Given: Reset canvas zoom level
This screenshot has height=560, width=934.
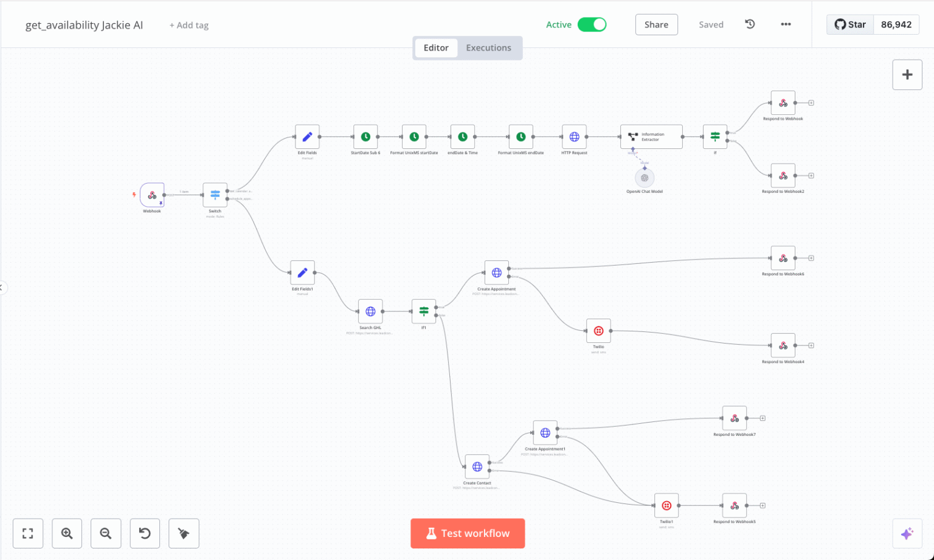Looking at the screenshot, I should coord(145,533).
